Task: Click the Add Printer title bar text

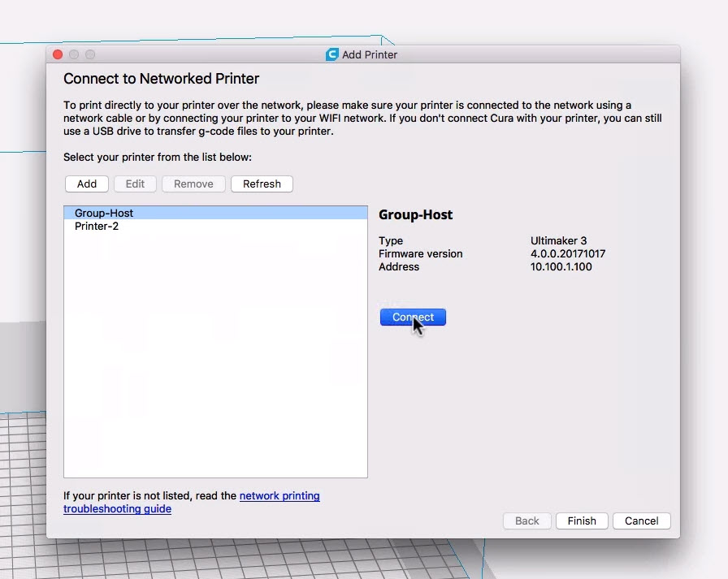Action: point(370,54)
